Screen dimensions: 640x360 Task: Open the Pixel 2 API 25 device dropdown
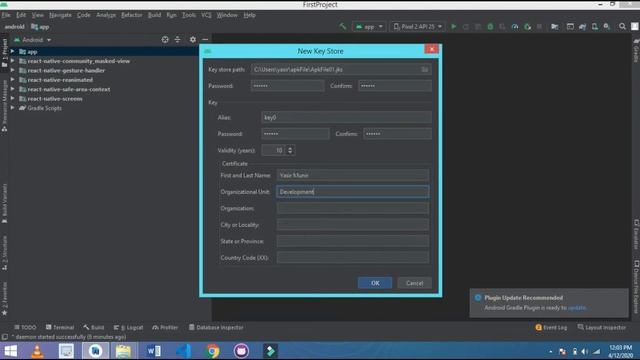tap(417, 27)
